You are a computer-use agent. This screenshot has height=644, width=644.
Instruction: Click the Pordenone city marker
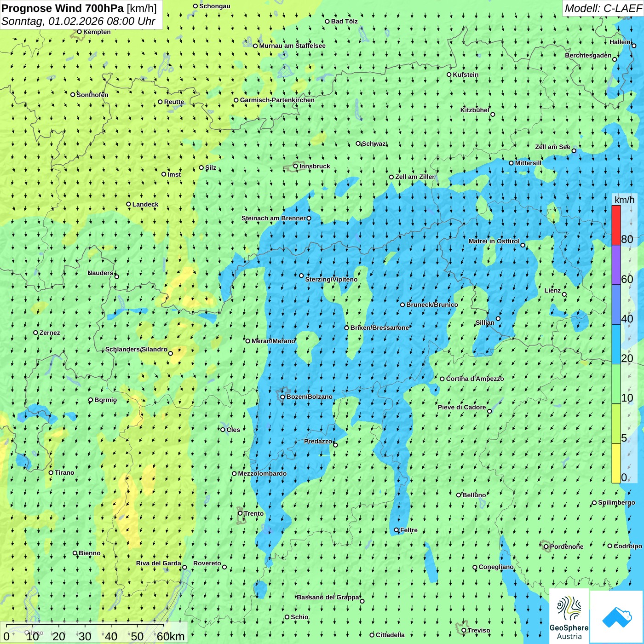coord(546,546)
